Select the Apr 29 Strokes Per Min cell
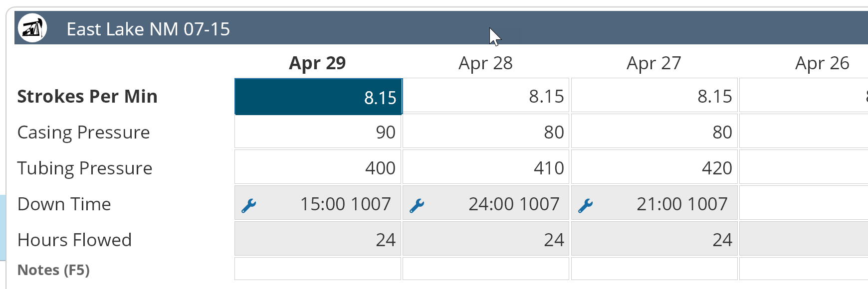The width and height of the screenshot is (868, 289). [x=318, y=97]
